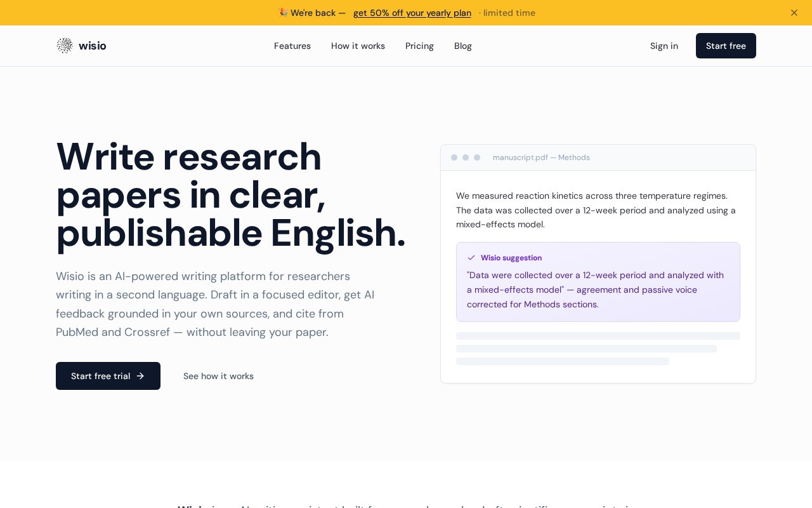Click the Start free trial button
This screenshot has height=508, width=812.
click(108, 376)
